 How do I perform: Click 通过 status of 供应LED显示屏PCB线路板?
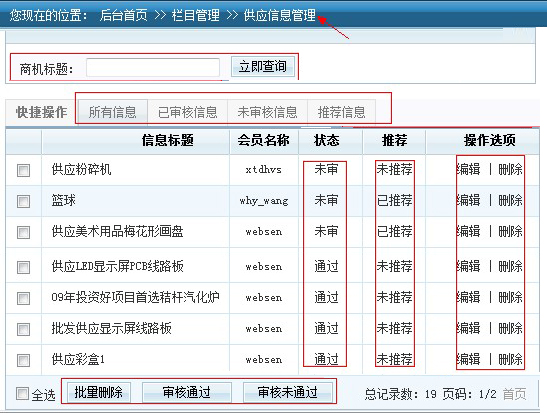[x=326, y=266]
